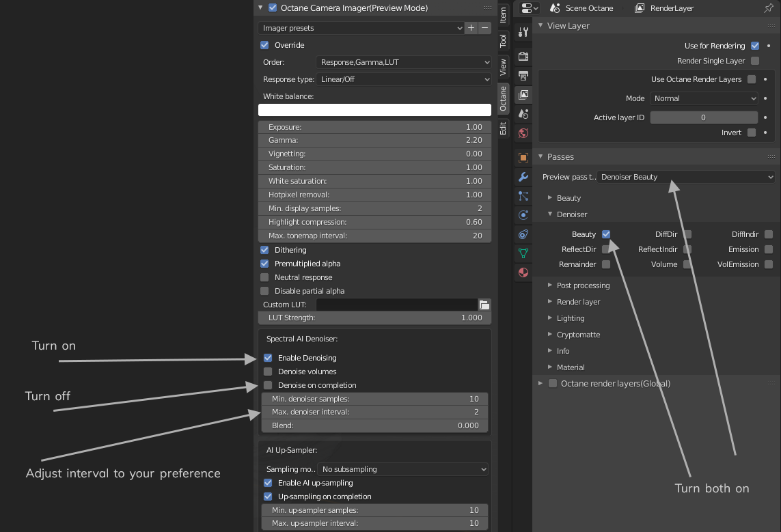Image resolution: width=781 pixels, height=532 pixels.
Task: Select the World properties globe icon
Action: (523, 133)
